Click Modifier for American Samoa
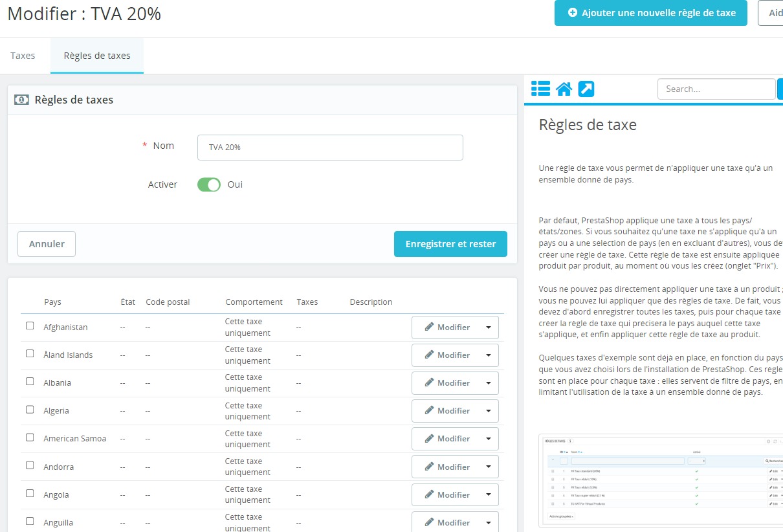The height and width of the screenshot is (532, 783). click(x=446, y=439)
